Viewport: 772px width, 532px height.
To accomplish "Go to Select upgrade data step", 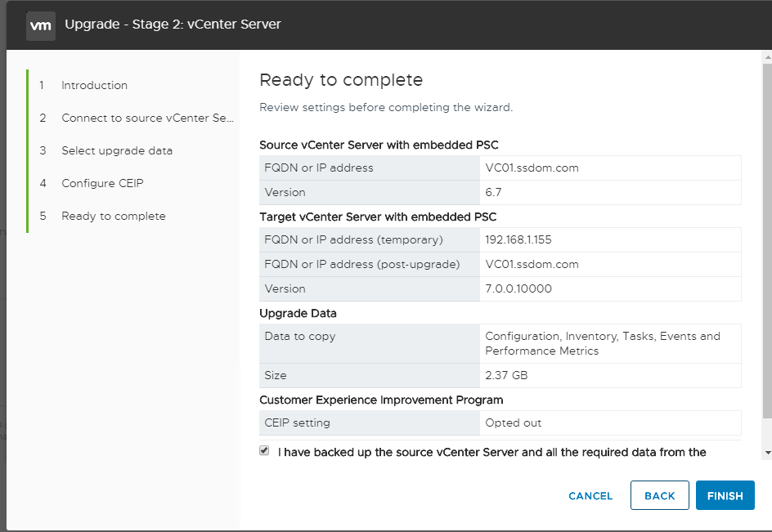I will tap(117, 150).
